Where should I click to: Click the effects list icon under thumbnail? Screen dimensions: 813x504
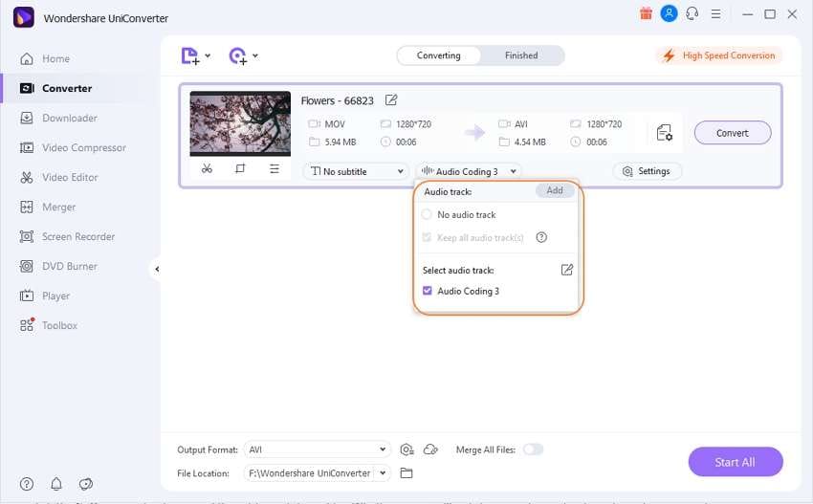pos(275,168)
